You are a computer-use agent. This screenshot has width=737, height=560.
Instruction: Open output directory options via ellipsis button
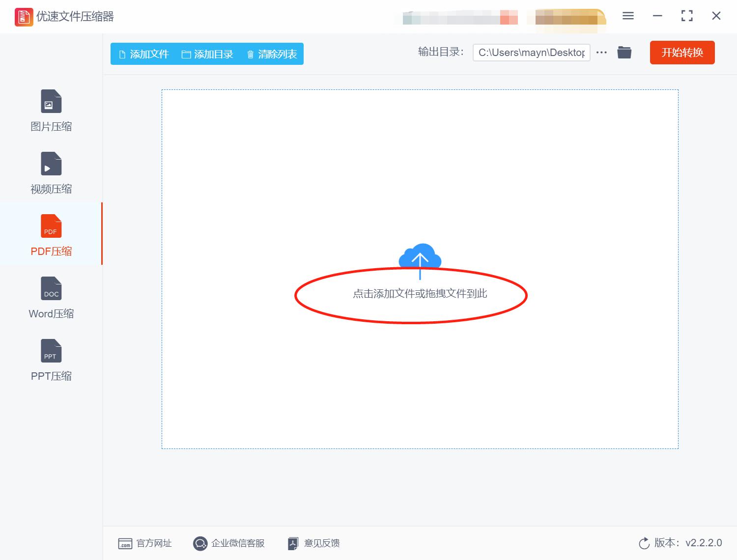click(601, 52)
